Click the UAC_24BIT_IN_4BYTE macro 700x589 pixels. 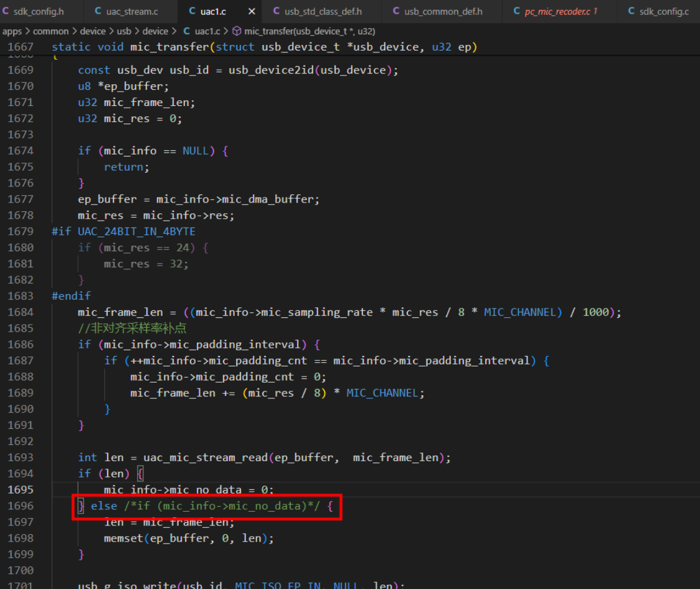tap(136, 231)
